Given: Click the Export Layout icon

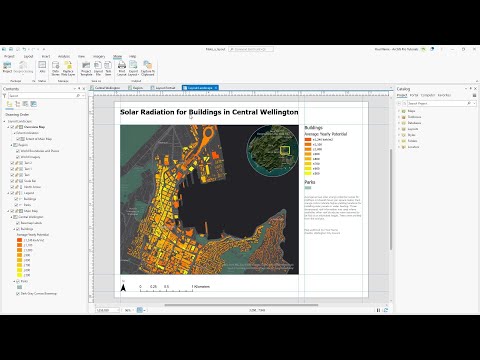Looking at the screenshot, I should coord(133,65).
